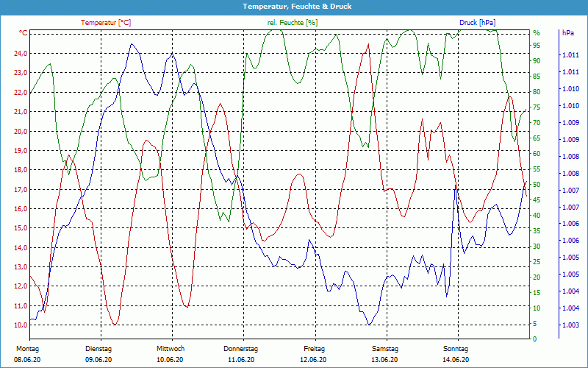Click the date '08.06.20'

coord(27,360)
